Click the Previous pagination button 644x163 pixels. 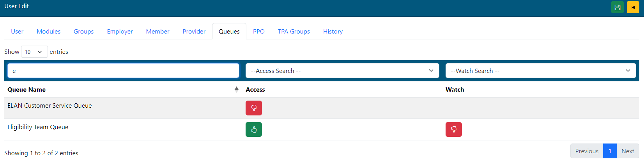pos(586,151)
